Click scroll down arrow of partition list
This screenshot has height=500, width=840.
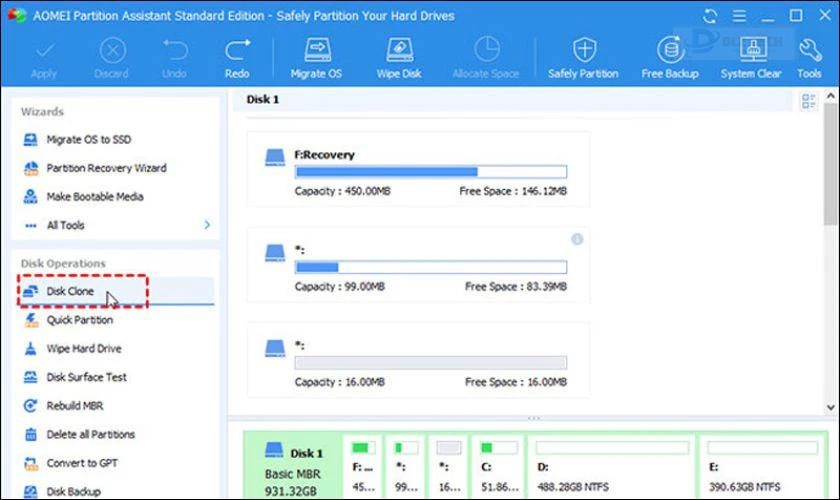(x=830, y=407)
